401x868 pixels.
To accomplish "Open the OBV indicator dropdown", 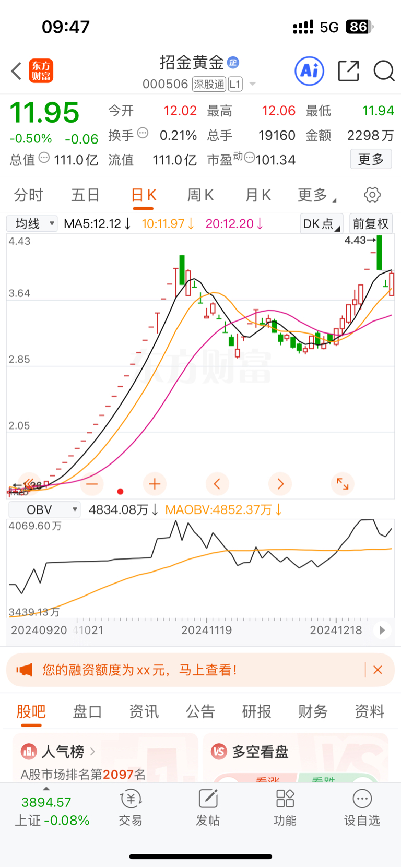I will 45,509.
